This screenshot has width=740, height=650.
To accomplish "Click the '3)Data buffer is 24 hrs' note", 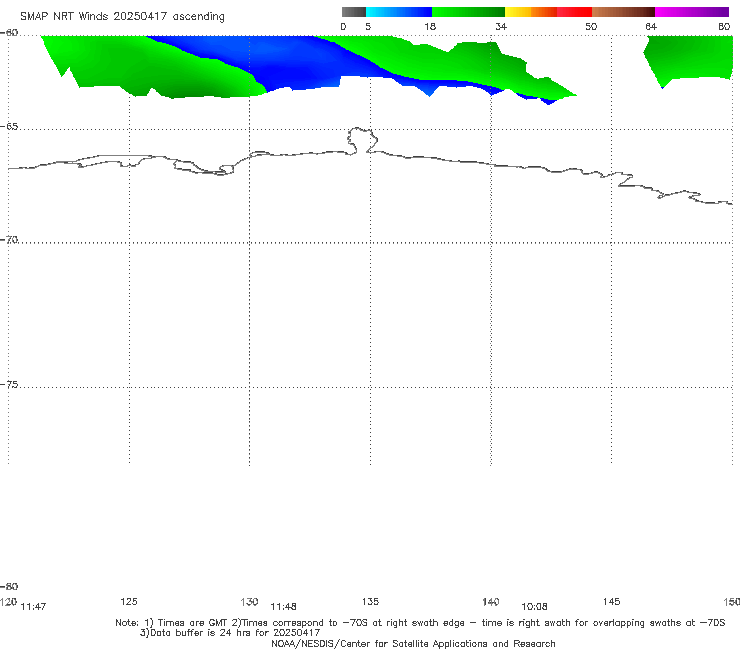I will coord(230,633).
